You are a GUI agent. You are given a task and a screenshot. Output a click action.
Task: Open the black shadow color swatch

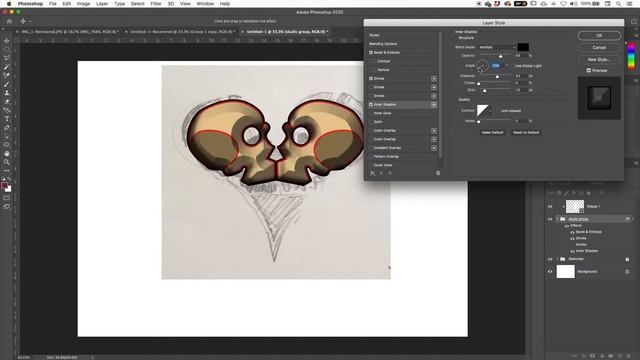(x=523, y=47)
